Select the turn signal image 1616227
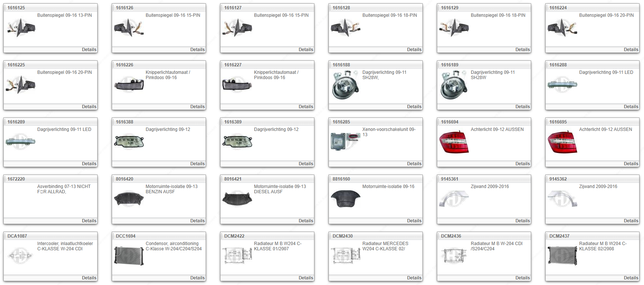This screenshot has width=644, height=285. click(237, 85)
